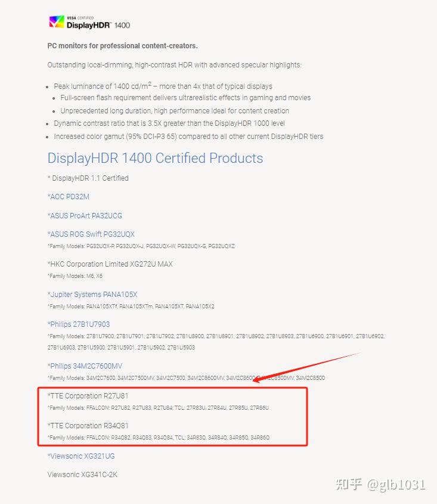Click the HKC Corporation Limited XG272U MAX entry

110,264
